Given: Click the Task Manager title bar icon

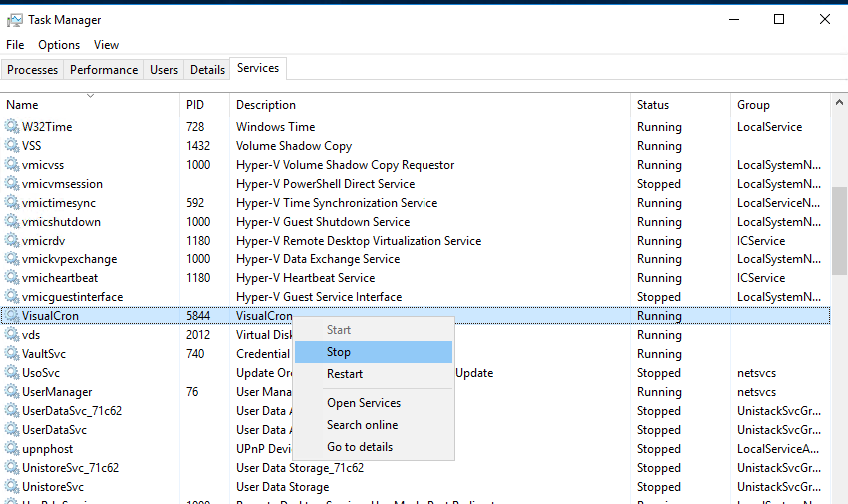Looking at the screenshot, I should [14, 19].
